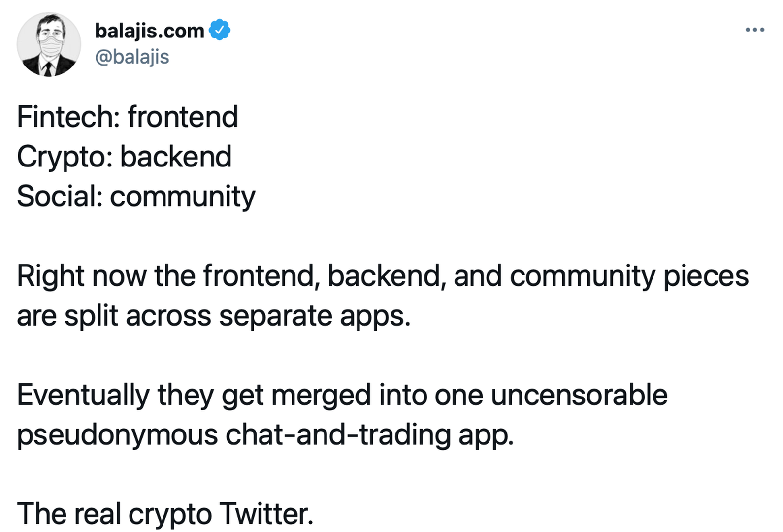
Task: Click the "Social: community" line
Action: [136, 197]
